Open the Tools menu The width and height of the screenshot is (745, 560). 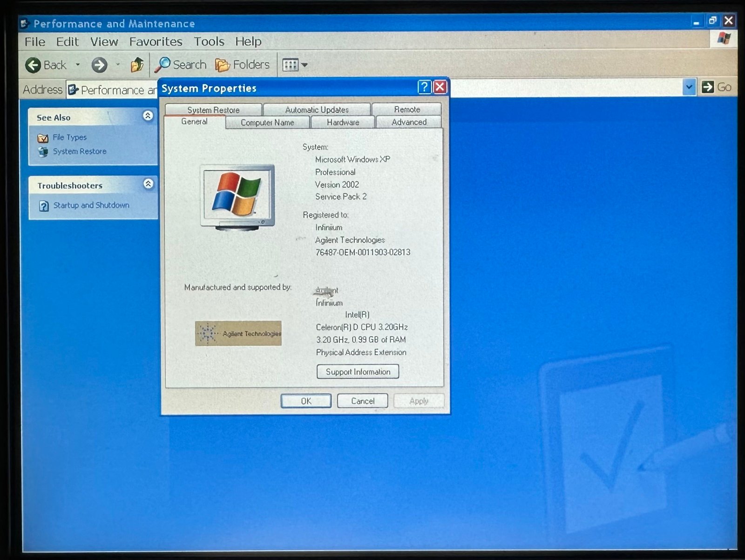209,42
